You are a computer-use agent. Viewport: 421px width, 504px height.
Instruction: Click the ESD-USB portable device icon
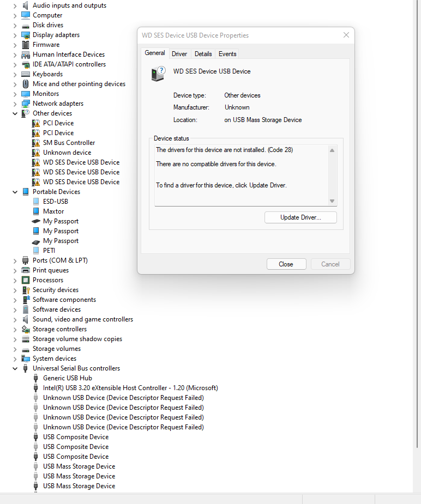[x=36, y=202]
